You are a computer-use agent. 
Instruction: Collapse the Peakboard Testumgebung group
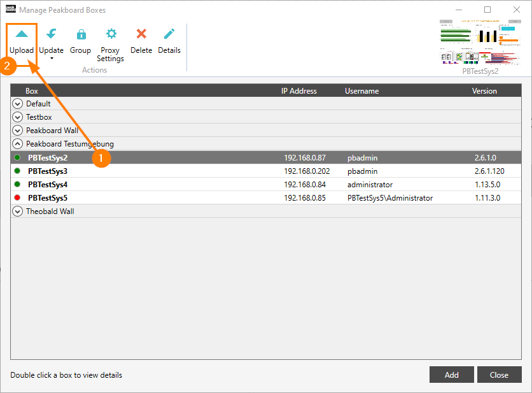click(17, 144)
